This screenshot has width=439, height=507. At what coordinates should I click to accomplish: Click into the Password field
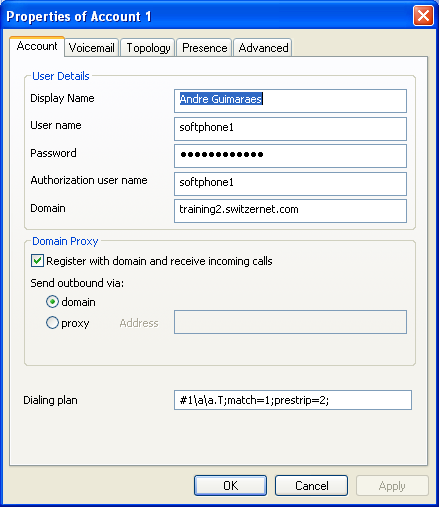coord(290,156)
